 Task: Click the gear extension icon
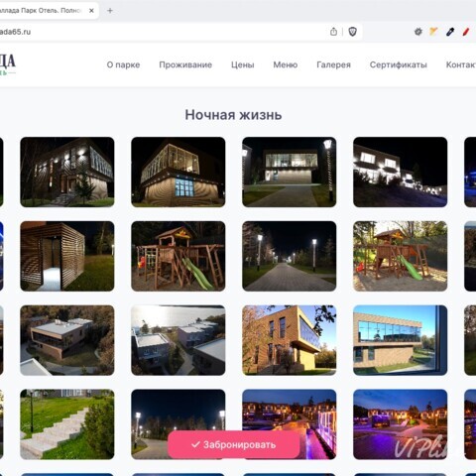[x=418, y=32]
